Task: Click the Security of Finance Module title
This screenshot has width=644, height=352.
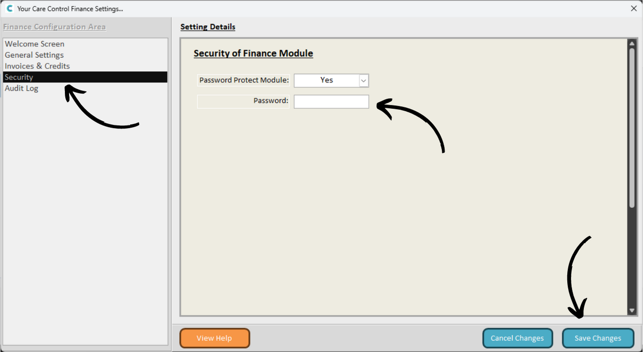Action: click(x=253, y=54)
